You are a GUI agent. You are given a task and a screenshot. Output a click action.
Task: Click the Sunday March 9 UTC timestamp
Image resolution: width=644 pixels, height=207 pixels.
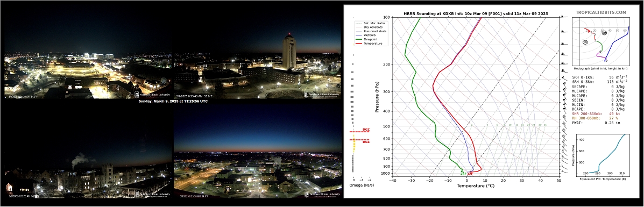coord(173,101)
